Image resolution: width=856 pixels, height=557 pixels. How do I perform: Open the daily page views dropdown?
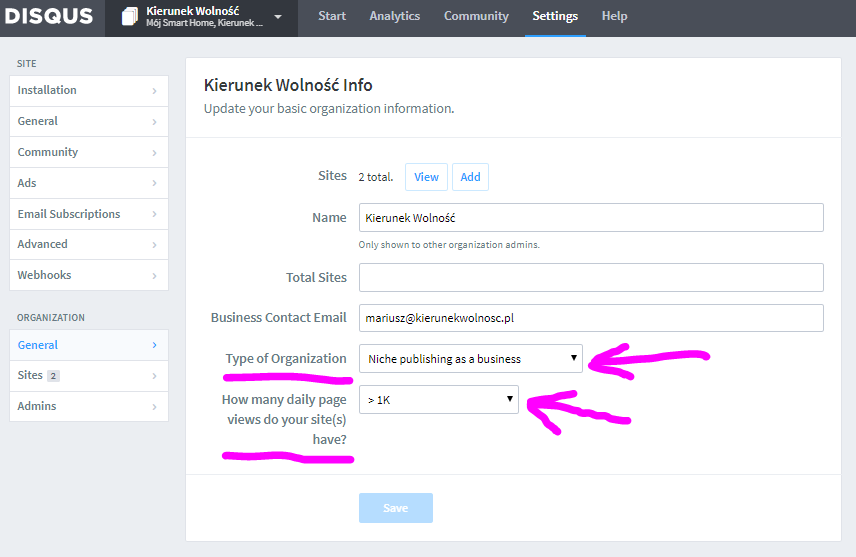tap(438, 400)
